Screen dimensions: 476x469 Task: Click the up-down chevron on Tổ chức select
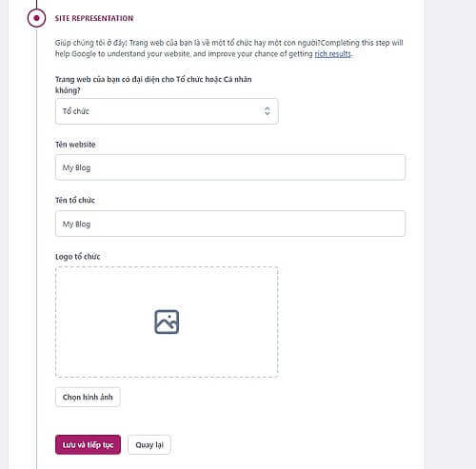(x=268, y=111)
